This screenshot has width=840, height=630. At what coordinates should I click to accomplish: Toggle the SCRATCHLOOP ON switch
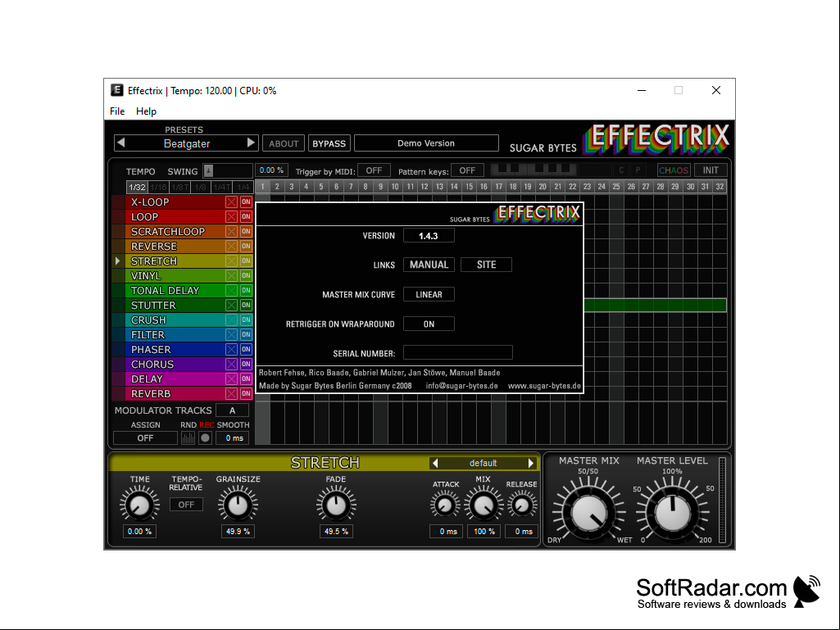coord(246,231)
